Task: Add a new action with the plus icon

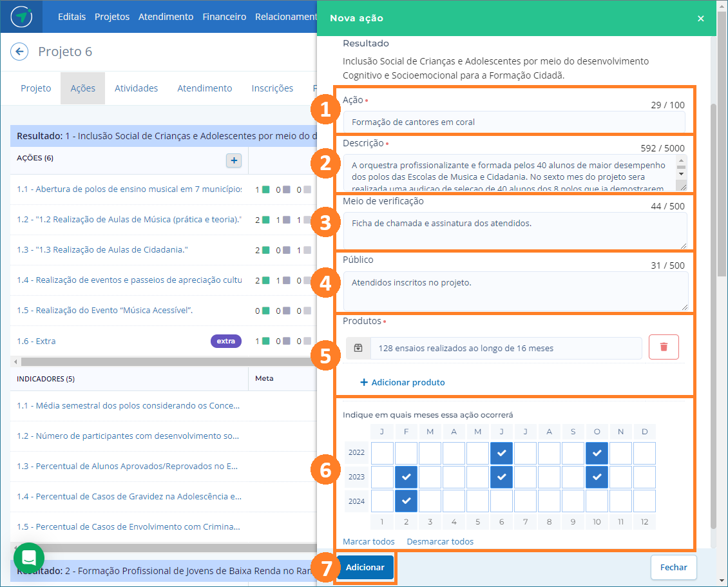Action: (x=234, y=160)
